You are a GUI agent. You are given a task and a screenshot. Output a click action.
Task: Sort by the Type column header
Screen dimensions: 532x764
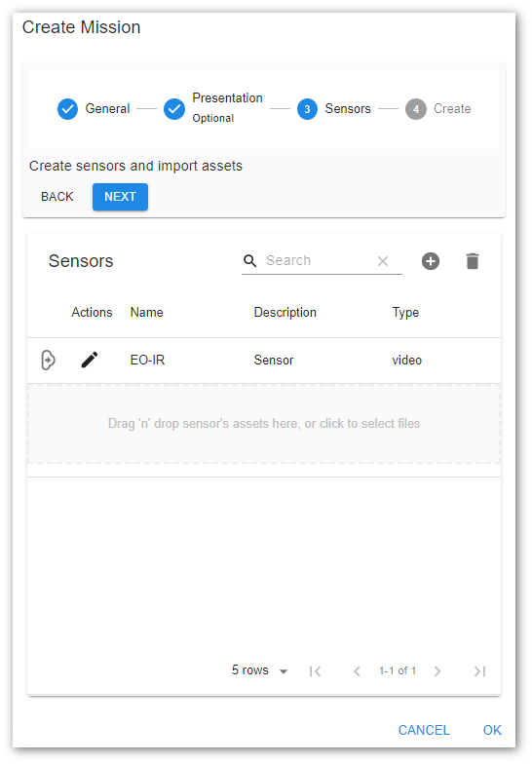405,312
